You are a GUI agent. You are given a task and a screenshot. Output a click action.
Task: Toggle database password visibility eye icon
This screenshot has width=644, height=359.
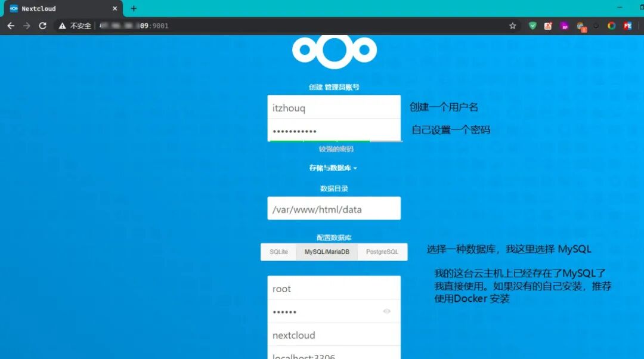(387, 311)
